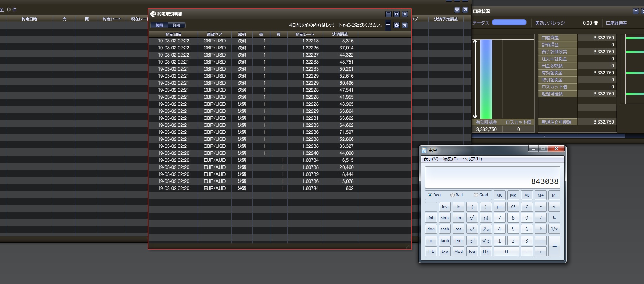This screenshot has height=284, width=644.
Task: Click the x to the y power key
Action: point(472,229)
